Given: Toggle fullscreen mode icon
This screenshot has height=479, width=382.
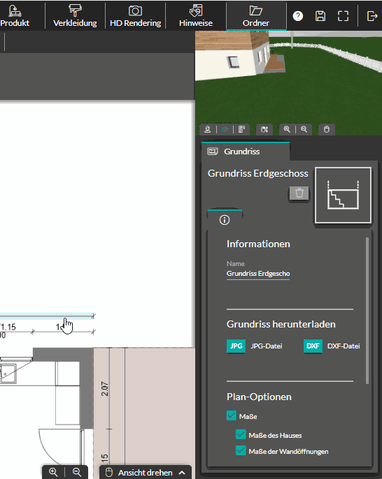Looking at the screenshot, I should pyautogui.click(x=343, y=16).
